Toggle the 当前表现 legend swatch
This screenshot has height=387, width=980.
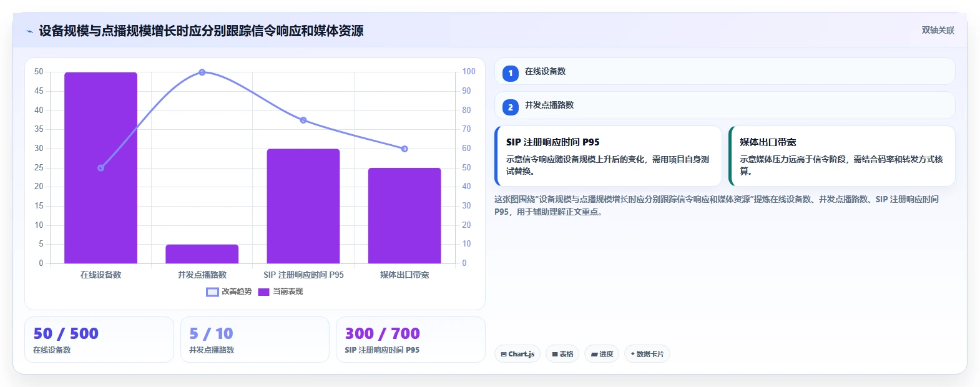263,291
